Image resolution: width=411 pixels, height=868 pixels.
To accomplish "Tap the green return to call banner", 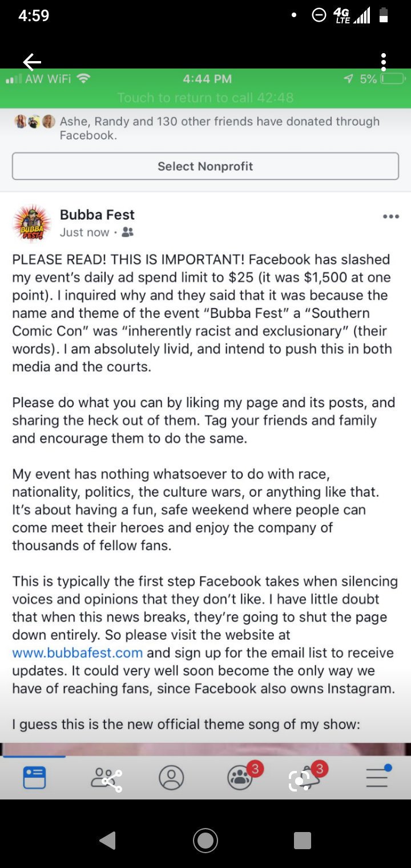I will [205, 89].
